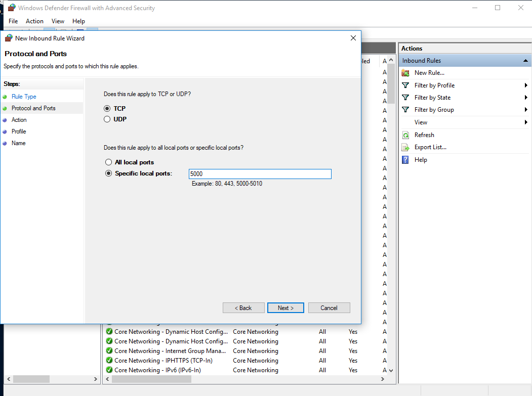
Task: Select the UDP radio button
Action: click(107, 119)
